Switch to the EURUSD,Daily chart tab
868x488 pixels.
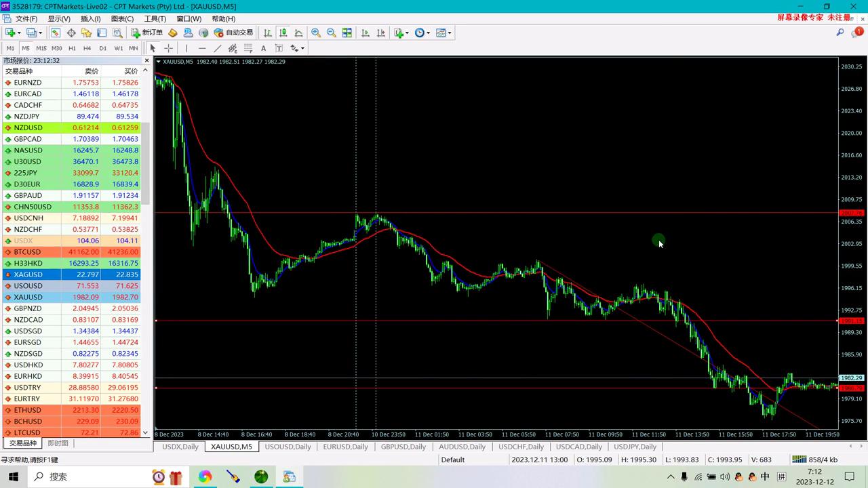coord(345,447)
